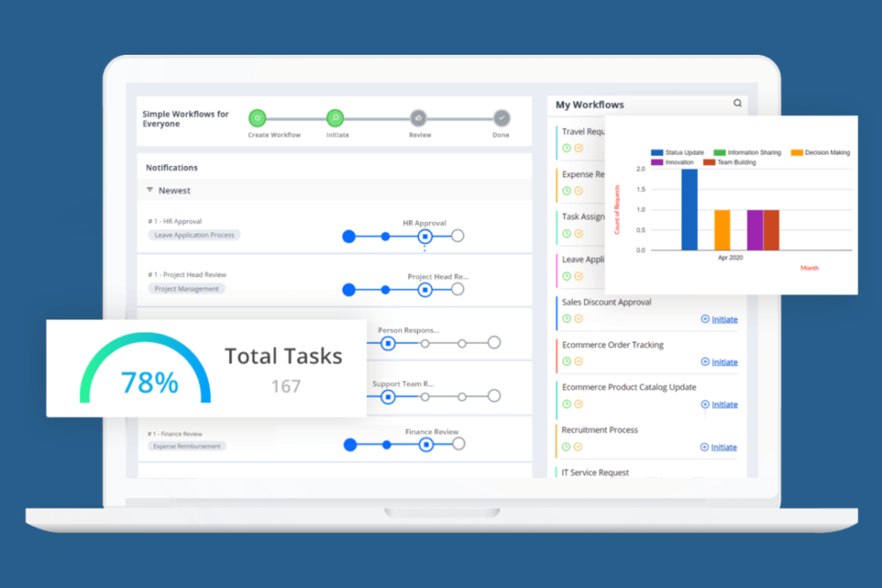The height and width of the screenshot is (588, 882).
Task: Click the green Initiate magnifier step icon
Action: tap(334, 118)
